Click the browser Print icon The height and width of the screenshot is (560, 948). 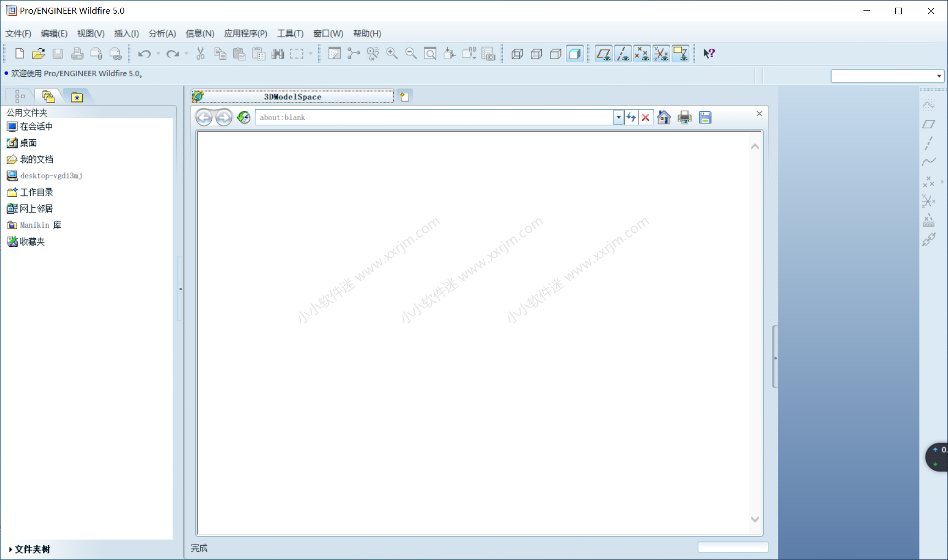pyautogui.click(x=685, y=117)
